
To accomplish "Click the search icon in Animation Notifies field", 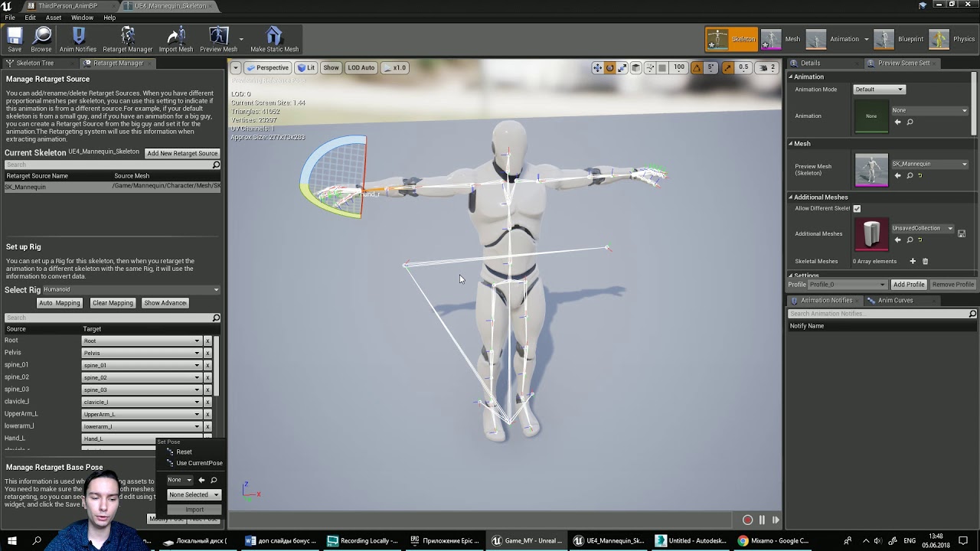I will point(972,314).
